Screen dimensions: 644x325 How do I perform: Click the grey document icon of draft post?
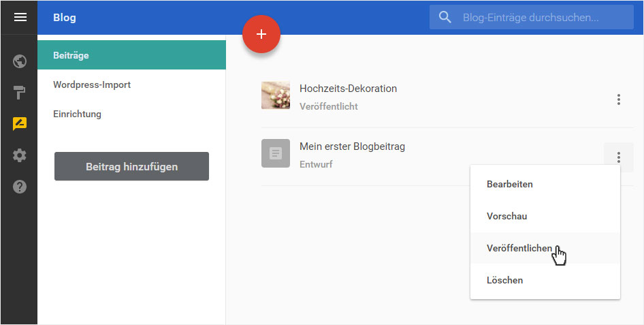tap(276, 153)
